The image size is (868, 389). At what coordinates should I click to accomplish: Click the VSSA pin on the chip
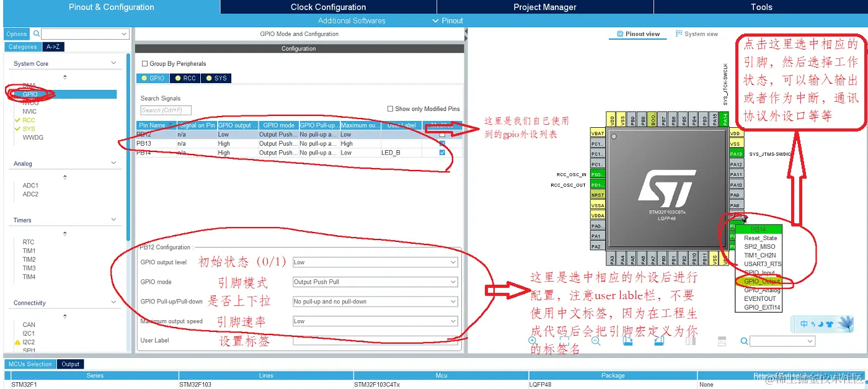597,205
